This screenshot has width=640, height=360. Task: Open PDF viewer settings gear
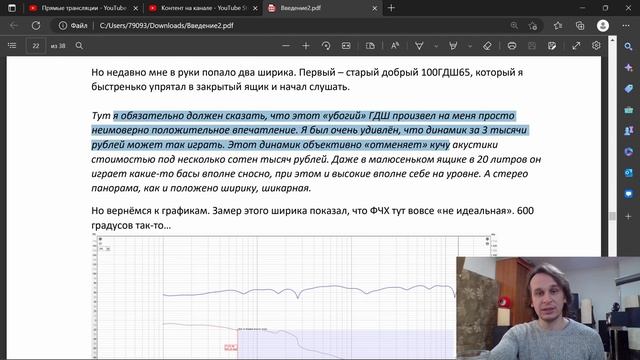596,46
